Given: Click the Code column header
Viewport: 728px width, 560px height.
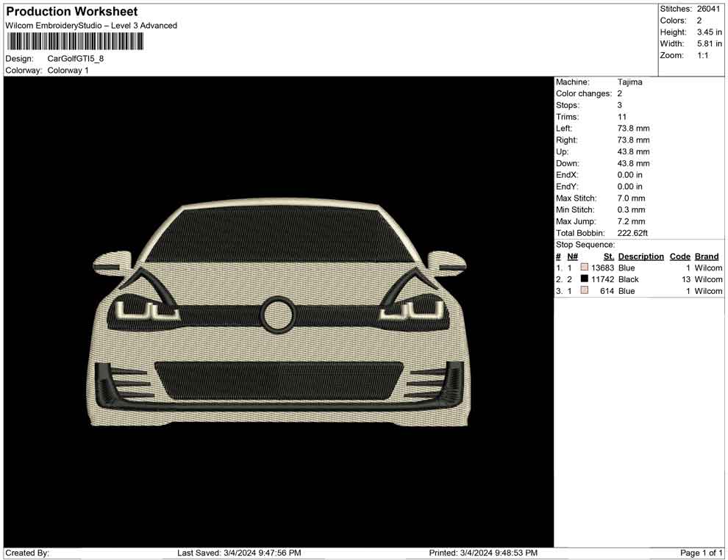Looking at the screenshot, I should pyautogui.click(x=679, y=256).
